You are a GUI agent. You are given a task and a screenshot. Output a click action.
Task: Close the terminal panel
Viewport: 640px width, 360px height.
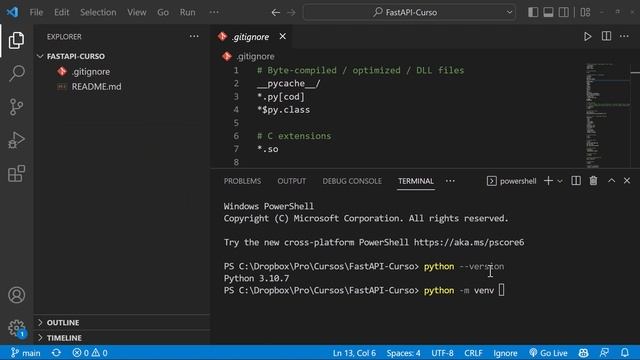[x=627, y=180]
